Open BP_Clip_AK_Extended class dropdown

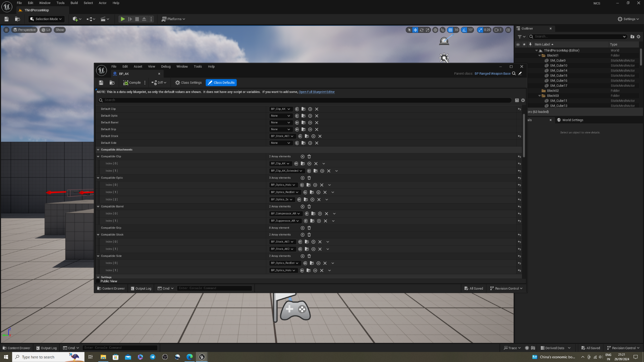(287, 171)
